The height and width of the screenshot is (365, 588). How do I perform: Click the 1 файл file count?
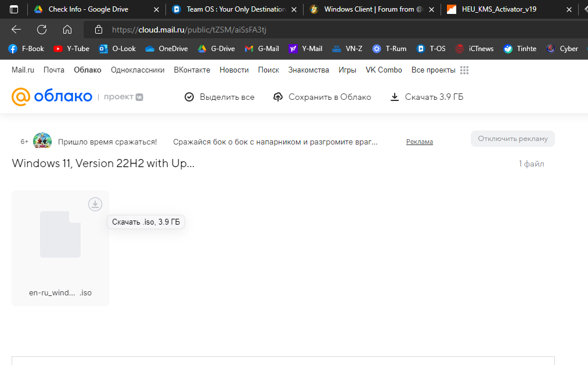pyautogui.click(x=531, y=164)
